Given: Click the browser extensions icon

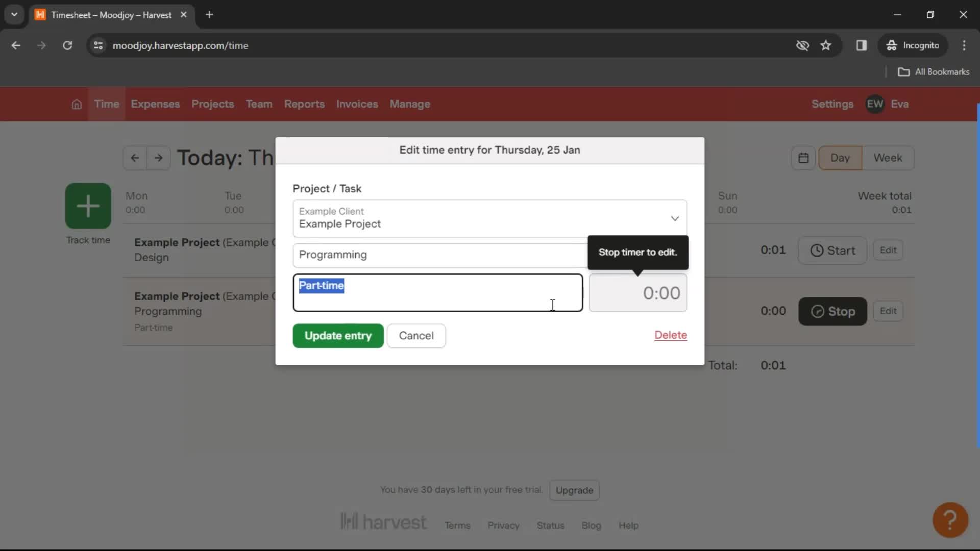Looking at the screenshot, I should 862,45.
